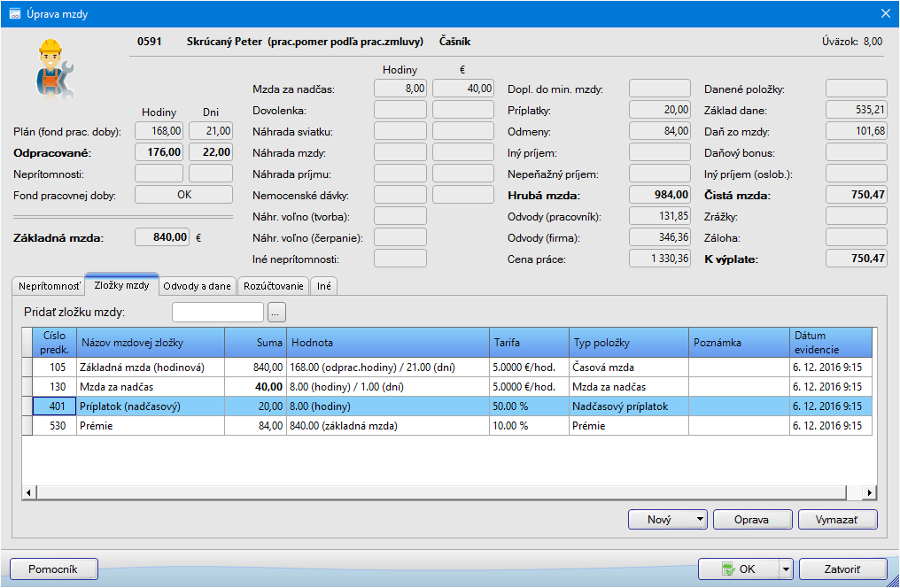Click the green icon on the OK button
The width and height of the screenshot is (900, 588).
coord(728,569)
